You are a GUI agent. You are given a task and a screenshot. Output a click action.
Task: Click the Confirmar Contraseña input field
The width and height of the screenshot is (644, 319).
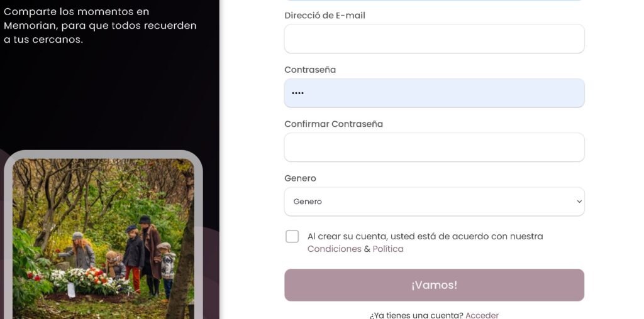click(x=434, y=147)
